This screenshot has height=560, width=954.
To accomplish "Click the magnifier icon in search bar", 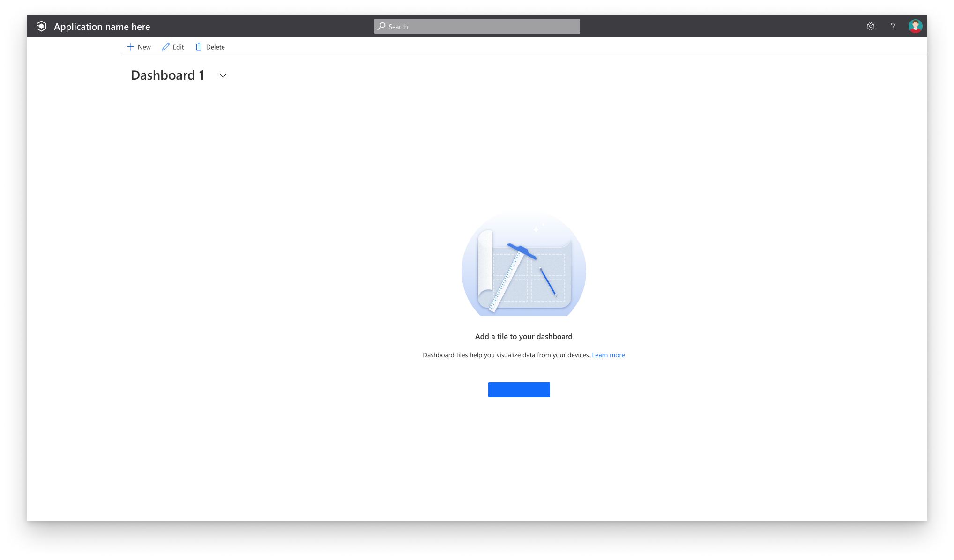I will 381,26.
